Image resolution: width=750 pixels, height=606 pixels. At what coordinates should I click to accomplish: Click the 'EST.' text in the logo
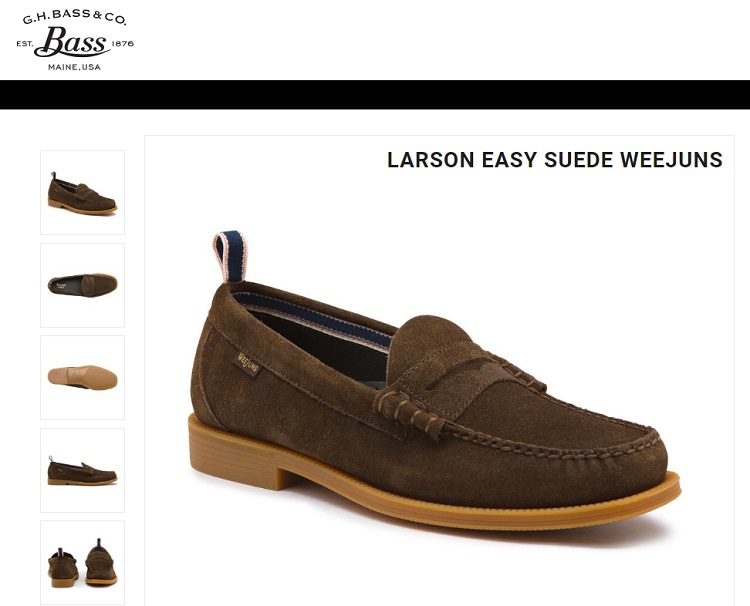click(24, 44)
